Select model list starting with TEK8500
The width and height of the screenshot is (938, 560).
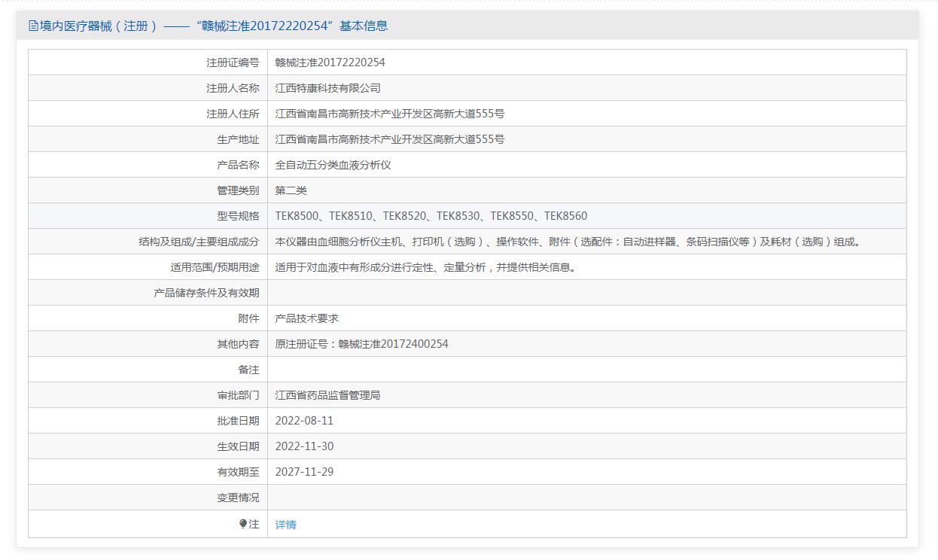click(431, 216)
